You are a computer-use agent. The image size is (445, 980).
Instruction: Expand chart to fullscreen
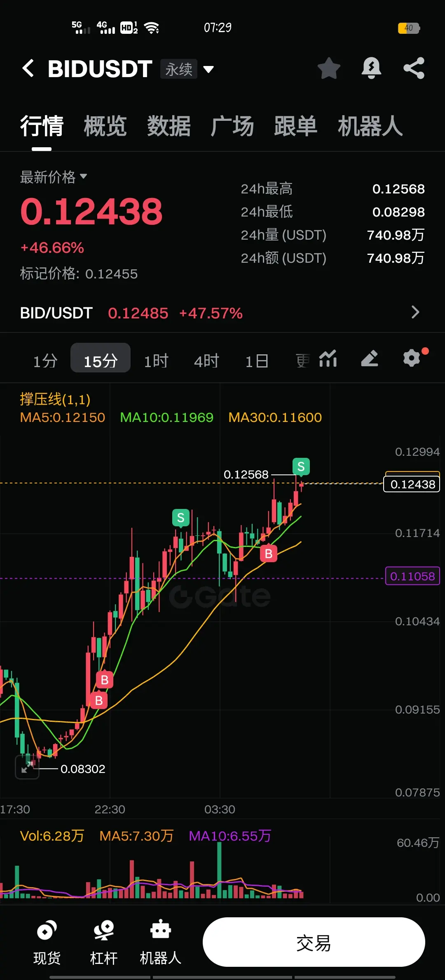coord(27,767)
